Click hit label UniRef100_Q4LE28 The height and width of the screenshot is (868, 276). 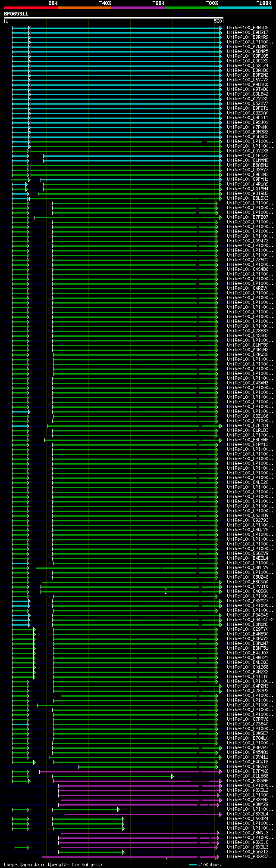(x=248, y=483)
